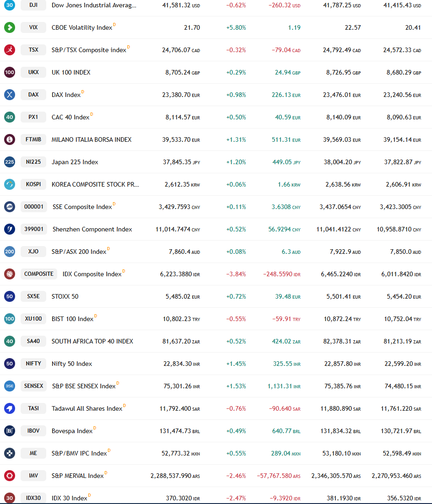Open the Japan 225 Index link
The image size is (432, 504).
click(75, 162)
